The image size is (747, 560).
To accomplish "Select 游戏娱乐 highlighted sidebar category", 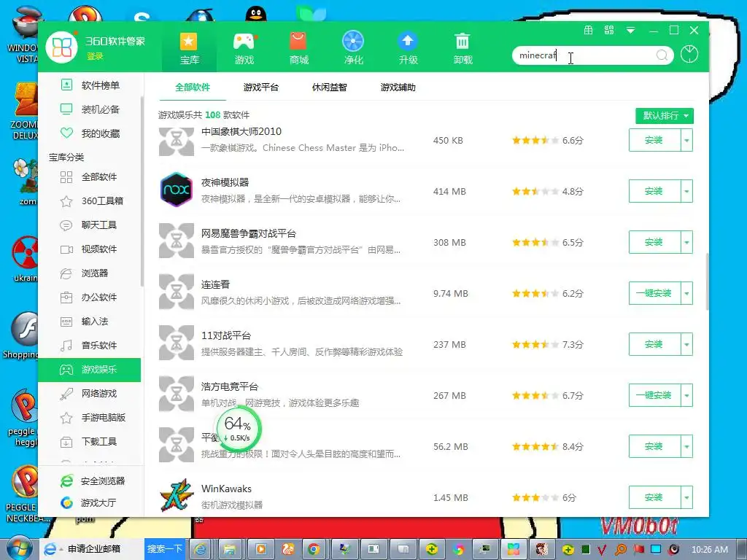I will point(90,370).
